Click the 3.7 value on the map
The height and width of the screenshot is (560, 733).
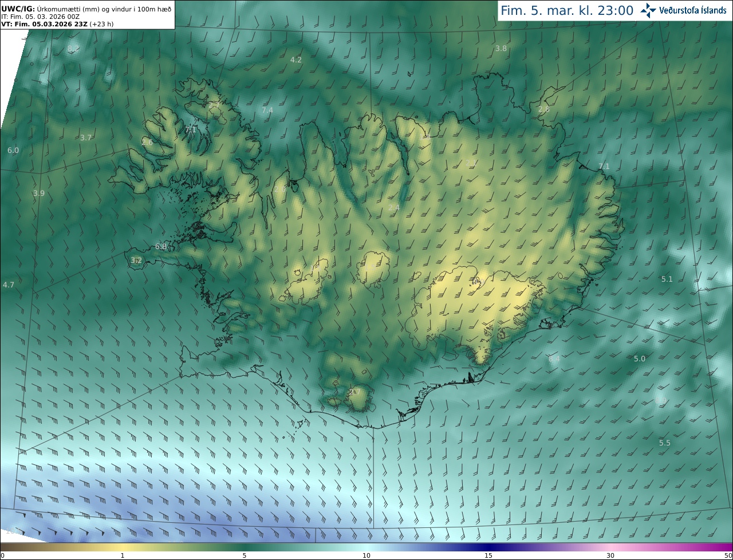86,138
